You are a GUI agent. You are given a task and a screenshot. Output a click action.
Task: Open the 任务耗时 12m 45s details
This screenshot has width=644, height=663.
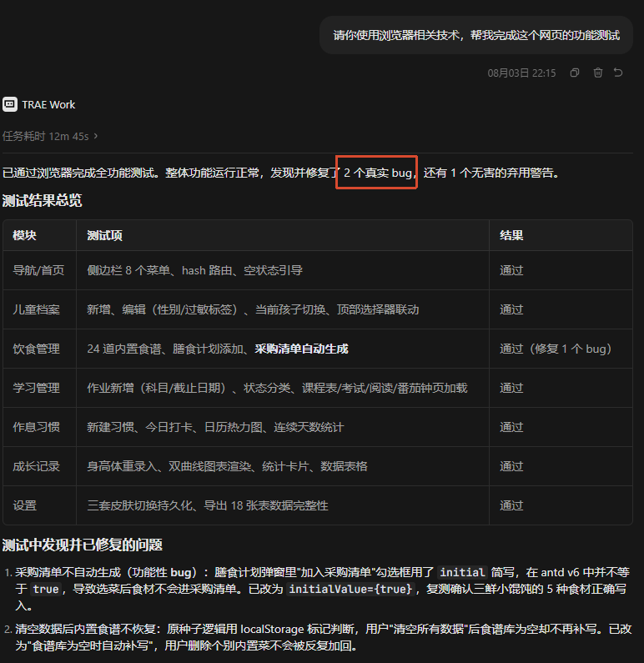point(50,136)
